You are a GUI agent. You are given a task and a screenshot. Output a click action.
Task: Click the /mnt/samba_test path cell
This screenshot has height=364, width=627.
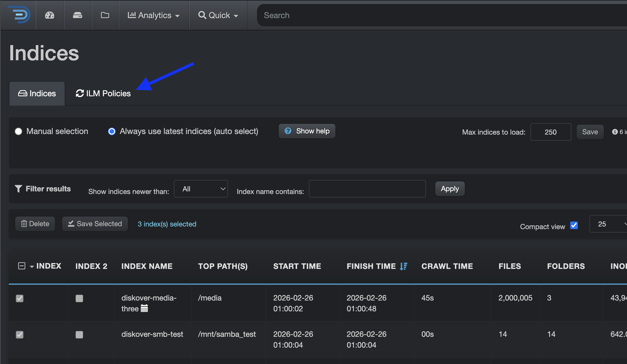tap(227, 334)
